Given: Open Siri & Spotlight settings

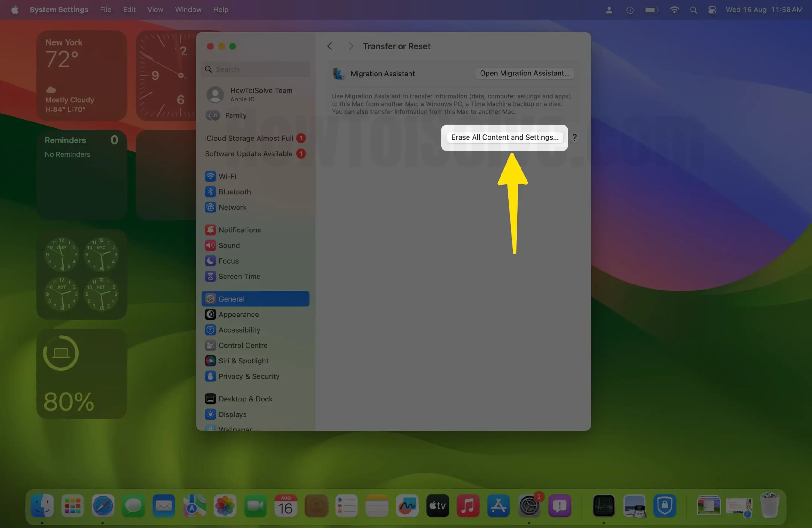Looking at the screenshot, I should click(243, 361).
